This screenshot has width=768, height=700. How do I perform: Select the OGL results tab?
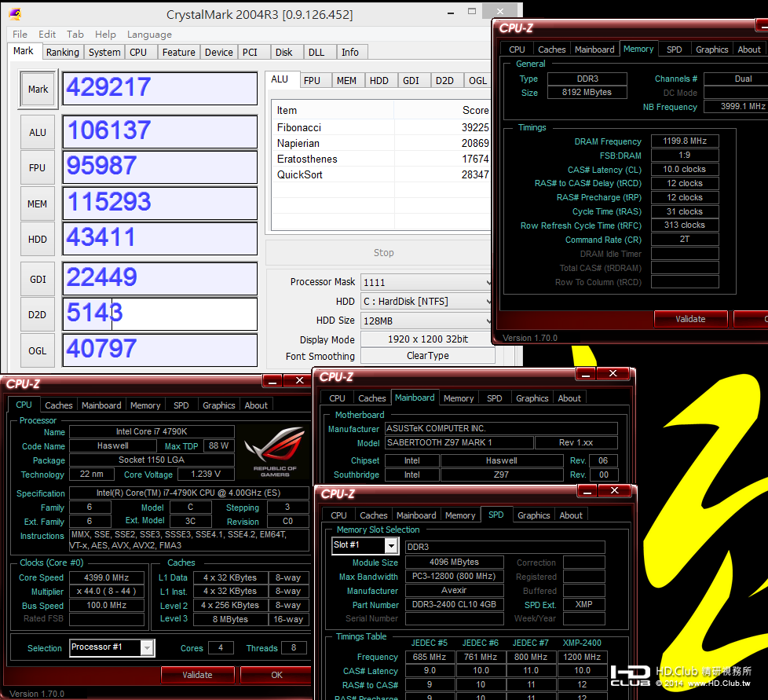(477, 81)
